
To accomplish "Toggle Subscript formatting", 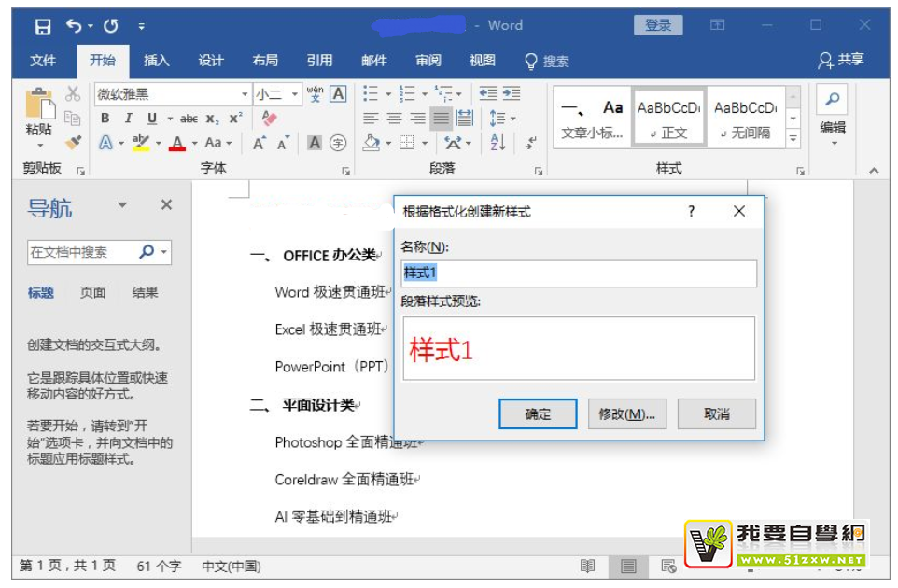I will [x=213, y=119].
